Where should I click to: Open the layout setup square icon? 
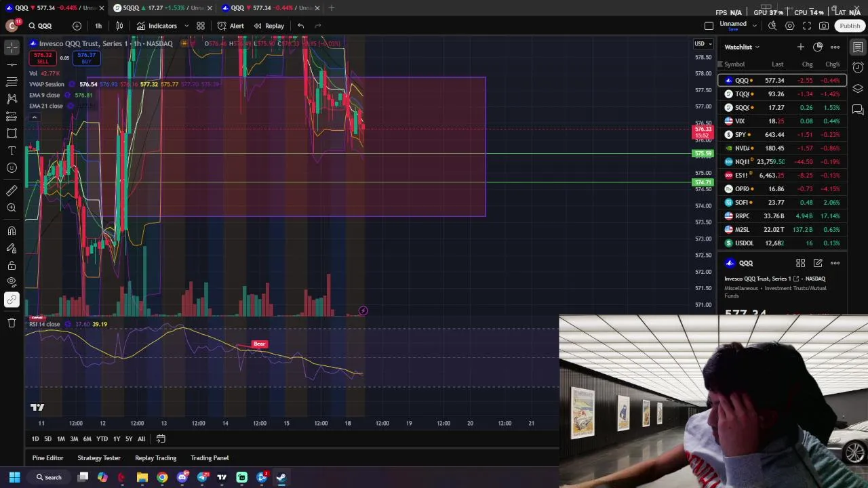click(709, 26)
